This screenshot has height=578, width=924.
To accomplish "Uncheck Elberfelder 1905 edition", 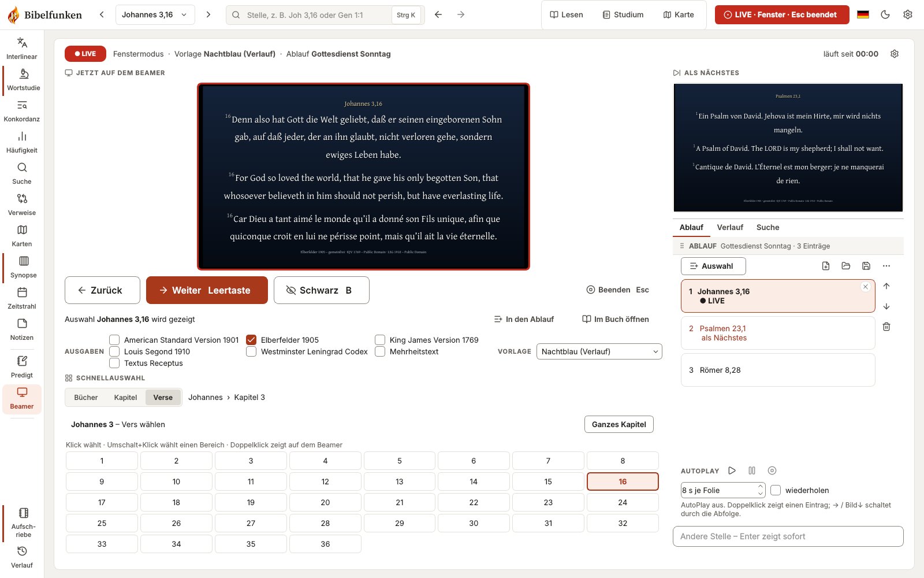I will [x=251, y=340].
